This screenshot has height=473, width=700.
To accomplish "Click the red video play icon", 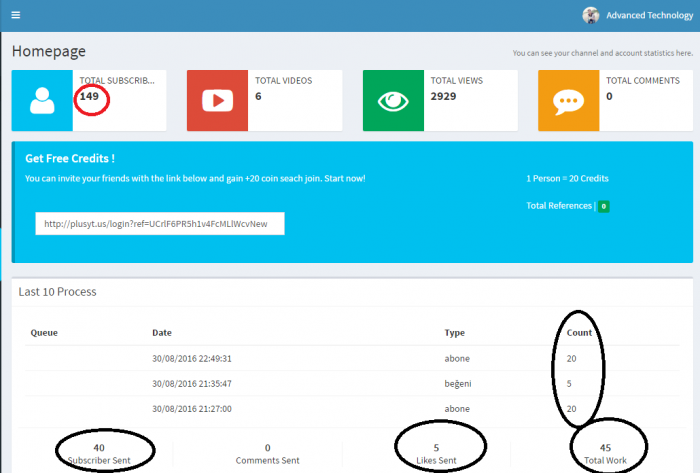I will [x=217, y=100].
